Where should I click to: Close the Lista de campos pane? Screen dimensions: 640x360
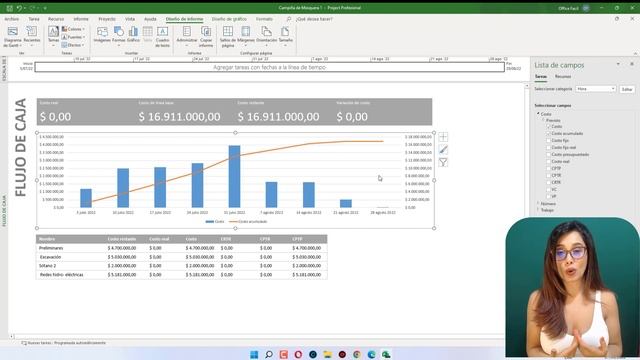coord(632,64)
